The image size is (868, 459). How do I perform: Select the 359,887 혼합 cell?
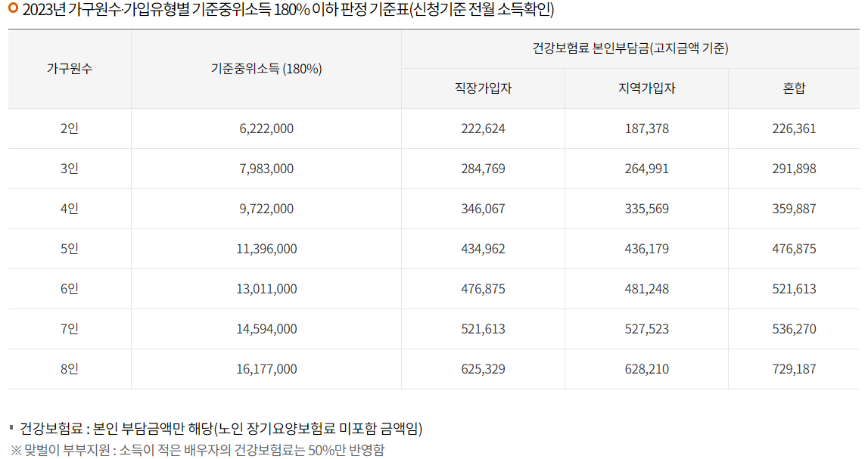pos(794,209)
